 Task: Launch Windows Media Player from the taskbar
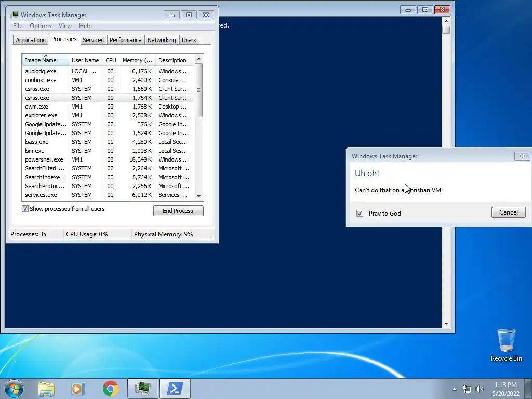[x=78, y=389]
